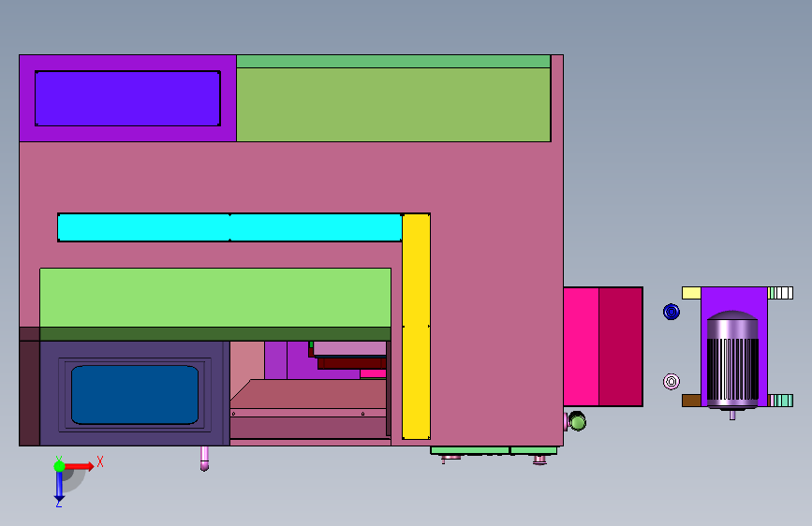The image size is (812, 526).
Task: Click the blue Z axis arrow of the triad
Action: 59,487
